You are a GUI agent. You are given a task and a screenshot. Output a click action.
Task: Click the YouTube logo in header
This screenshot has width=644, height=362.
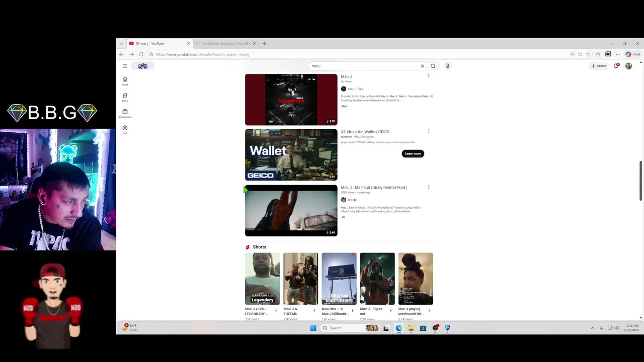pos(143,66)
